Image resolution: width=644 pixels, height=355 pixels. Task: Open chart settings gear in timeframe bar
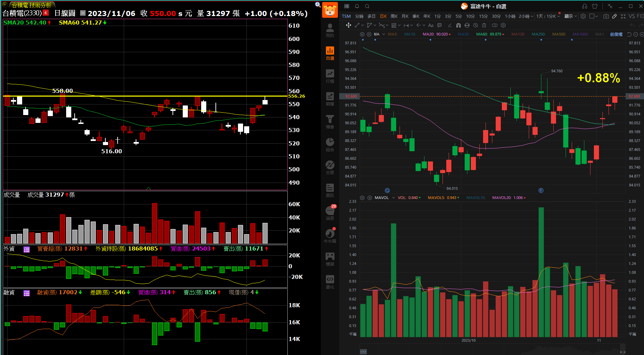click(583, 16)
